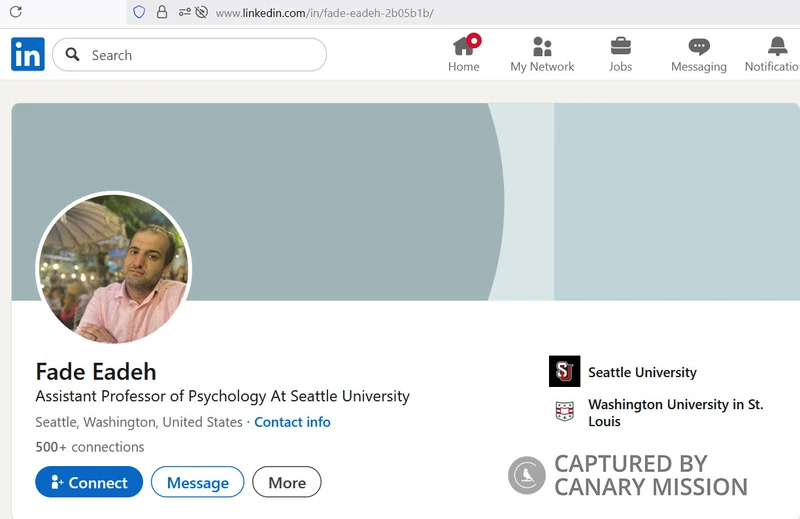This screenshot has height=519, width=800.
Task: Click Seattle, Washington, United States location
Action: tap(139, 422)
